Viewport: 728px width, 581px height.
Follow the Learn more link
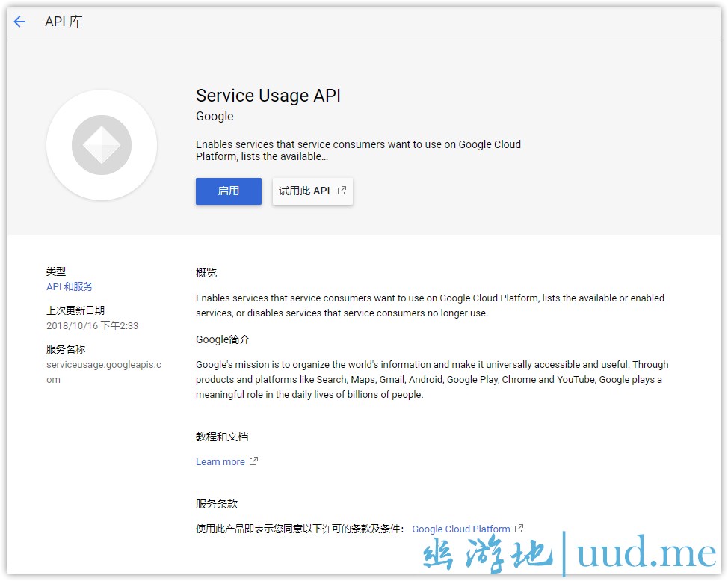pyautogui.click(x=220, y=462)
